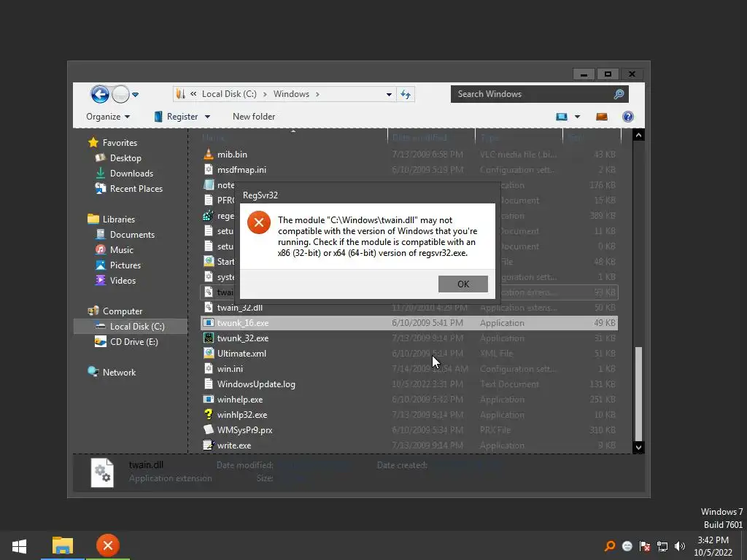Expand the address bar history dropdown
Viewport: 747px width, 560px height.
[390, 94]
